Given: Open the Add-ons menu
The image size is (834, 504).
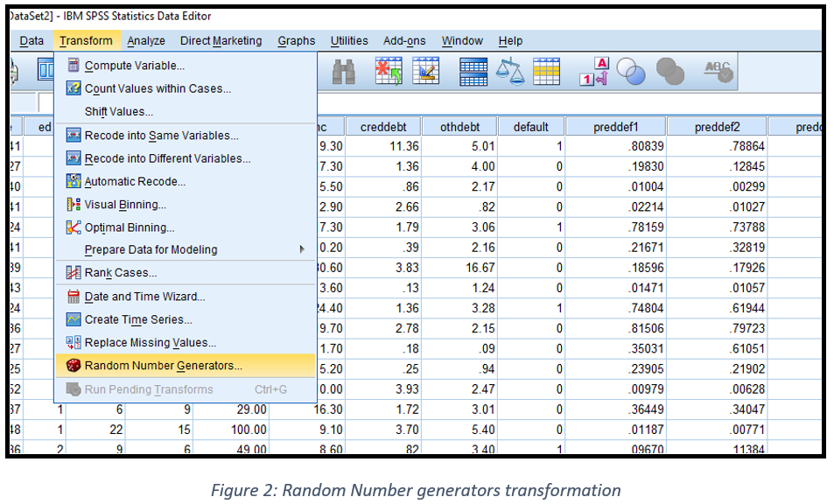Looking at the screenshot, I should tap(404, 40).
